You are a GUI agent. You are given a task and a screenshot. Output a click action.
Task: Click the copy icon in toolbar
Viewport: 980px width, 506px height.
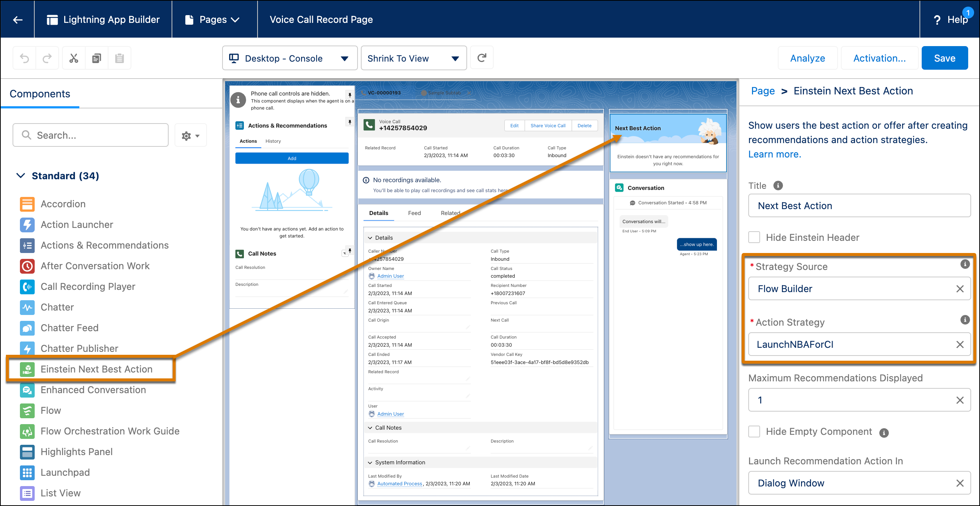pyautogui.click(x=97, y=58)
